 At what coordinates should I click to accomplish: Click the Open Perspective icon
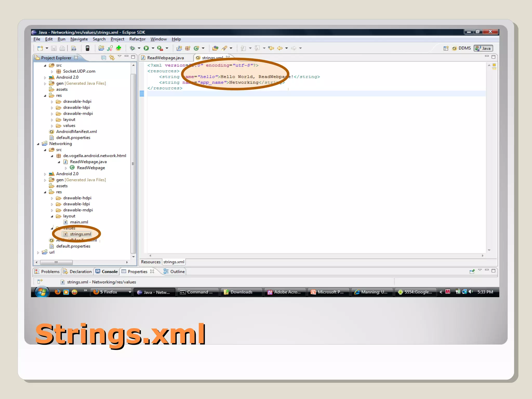446,48
